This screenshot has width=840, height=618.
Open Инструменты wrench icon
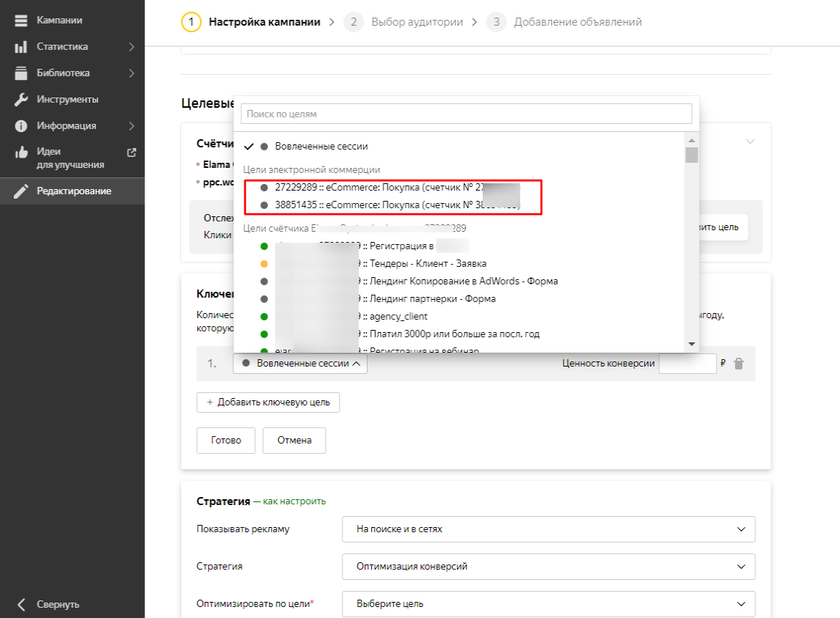21,100
